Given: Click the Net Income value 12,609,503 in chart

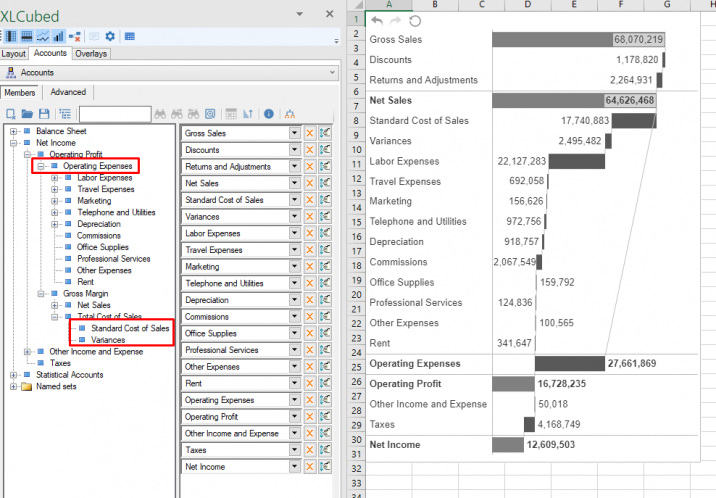Looking at the screenshot, I should (551, 445).
